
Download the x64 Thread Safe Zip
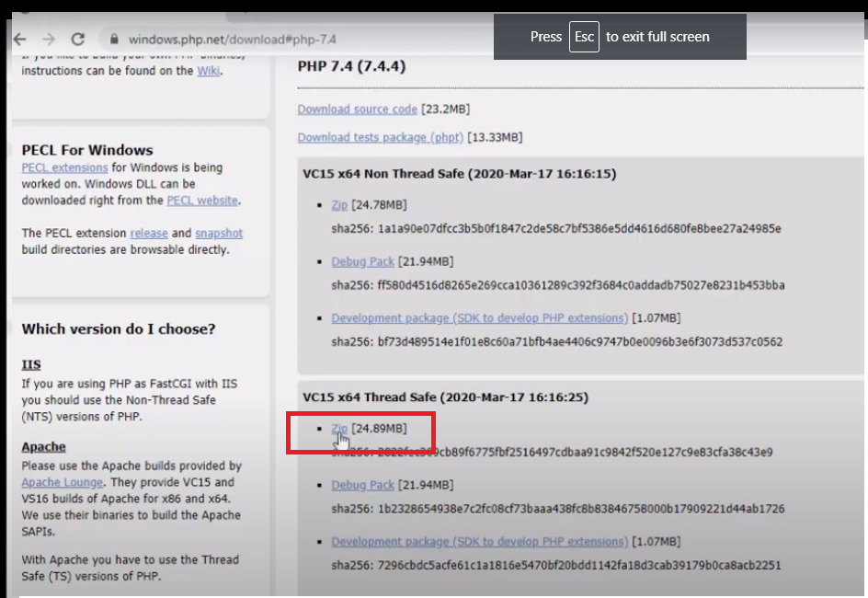339,429
